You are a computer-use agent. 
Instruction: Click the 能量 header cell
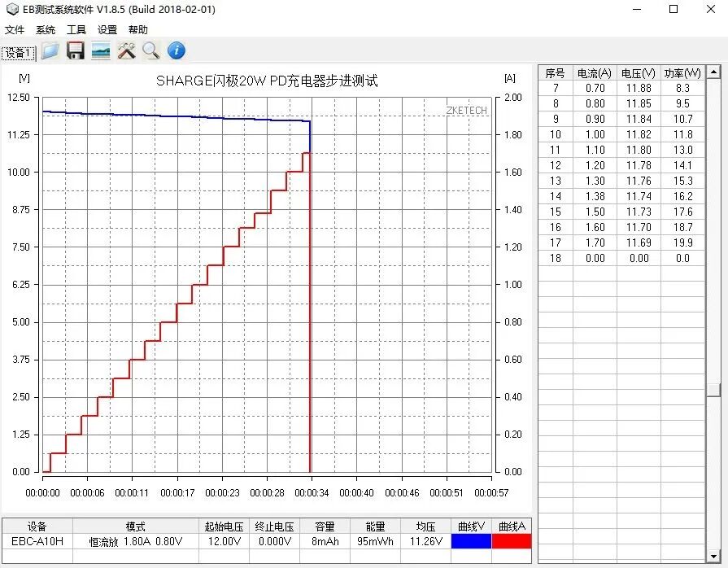(375, 526)
